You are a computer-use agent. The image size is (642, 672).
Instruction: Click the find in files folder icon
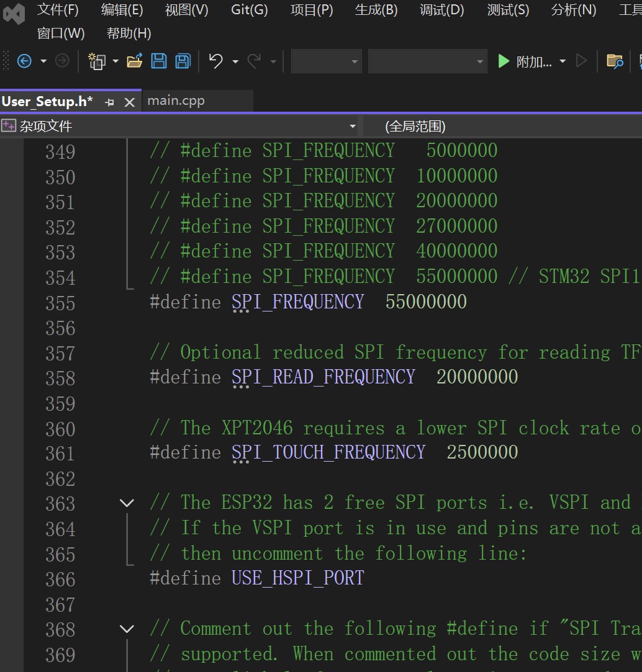(x=614, y=61)
